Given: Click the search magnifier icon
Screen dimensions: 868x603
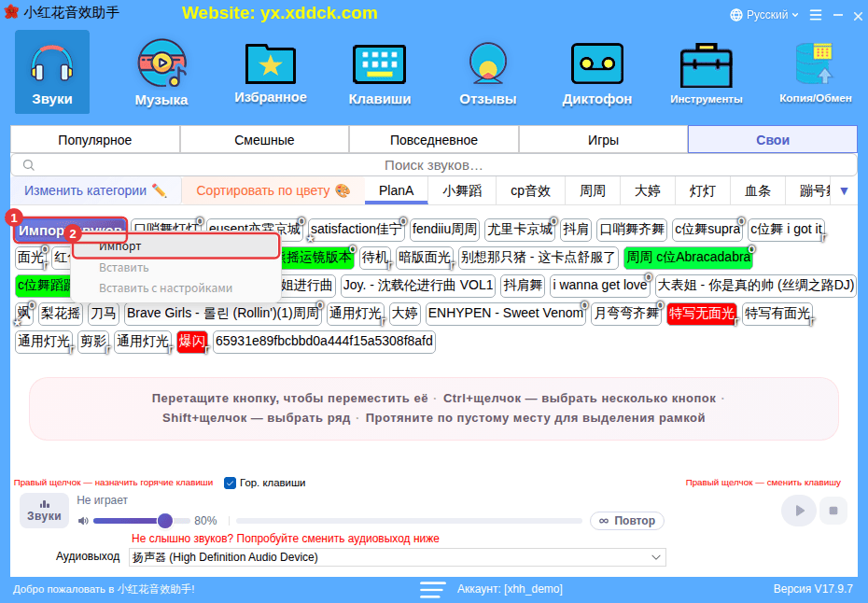Looking at the screenshot, I should [x=29, y=165].
